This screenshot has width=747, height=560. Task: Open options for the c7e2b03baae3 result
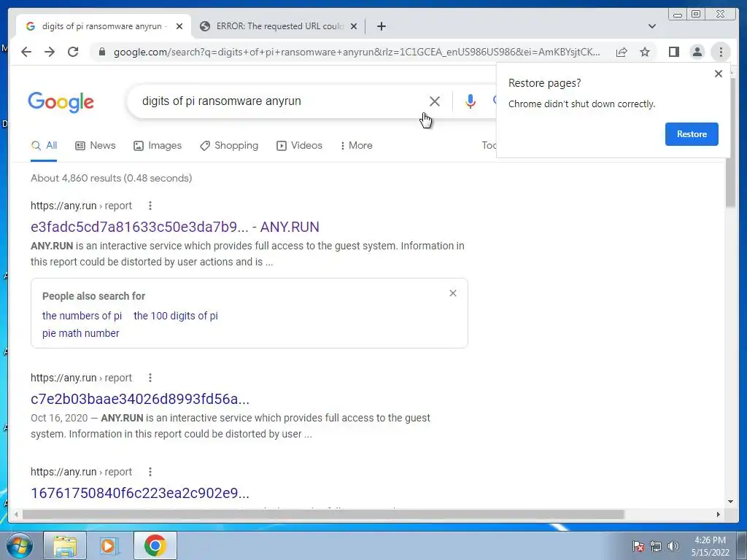150,378
